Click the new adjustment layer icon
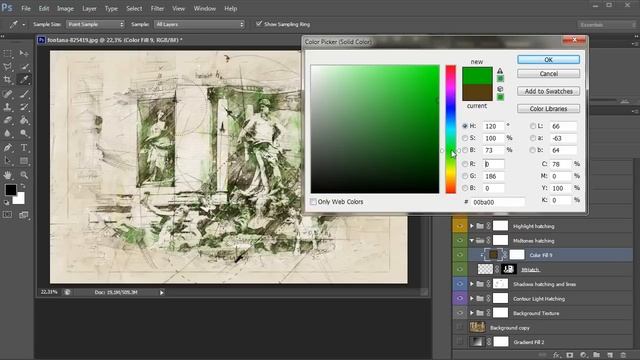 (x=583, y=355)
